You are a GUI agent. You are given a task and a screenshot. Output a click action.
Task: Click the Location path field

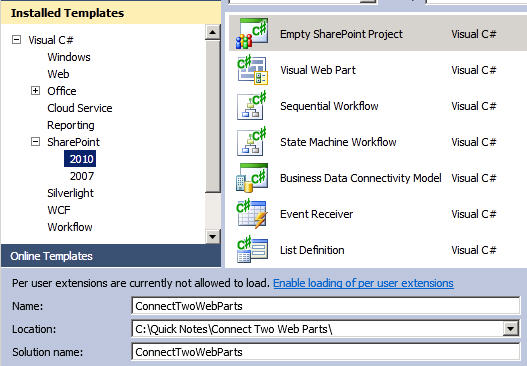pos(318,329)
